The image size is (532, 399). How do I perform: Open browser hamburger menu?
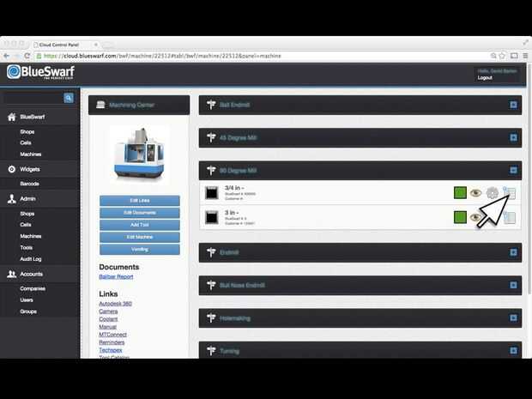click(x=525, y=56)
